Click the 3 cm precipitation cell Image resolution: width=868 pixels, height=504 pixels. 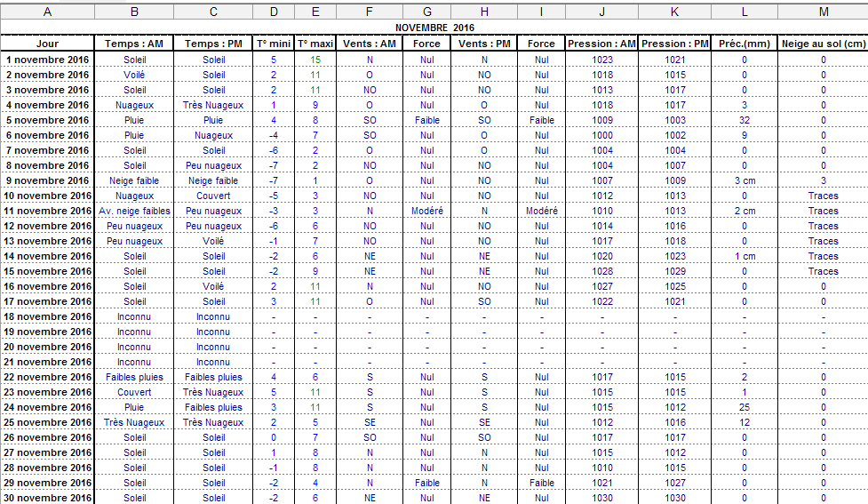744,180
